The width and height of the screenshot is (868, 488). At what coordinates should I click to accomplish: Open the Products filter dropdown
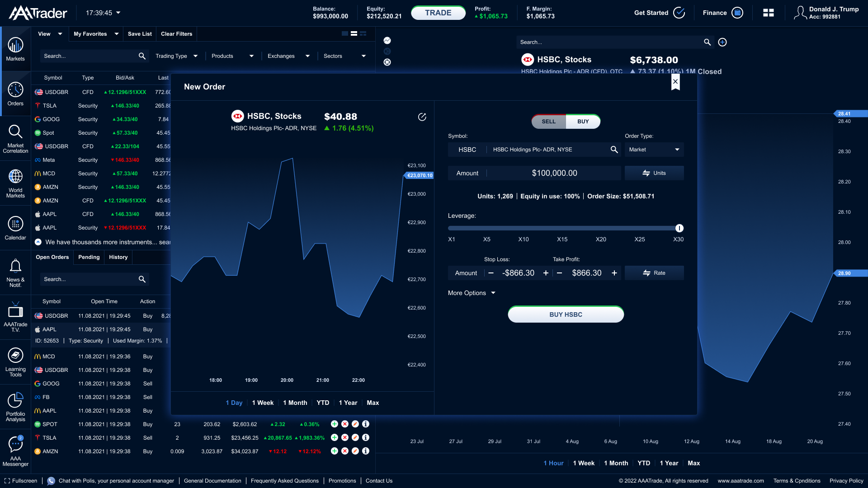click(232, 56)
